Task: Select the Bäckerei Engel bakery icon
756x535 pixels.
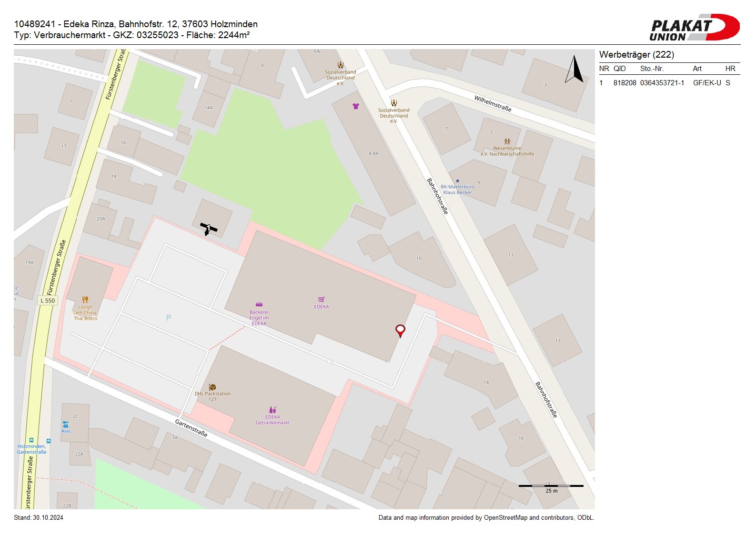Action: click(x=259, y=304)
